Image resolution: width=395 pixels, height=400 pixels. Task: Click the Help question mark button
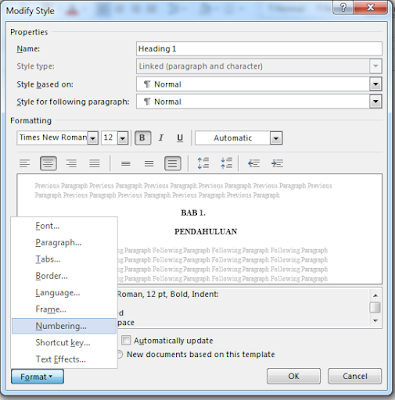point(343,7)
